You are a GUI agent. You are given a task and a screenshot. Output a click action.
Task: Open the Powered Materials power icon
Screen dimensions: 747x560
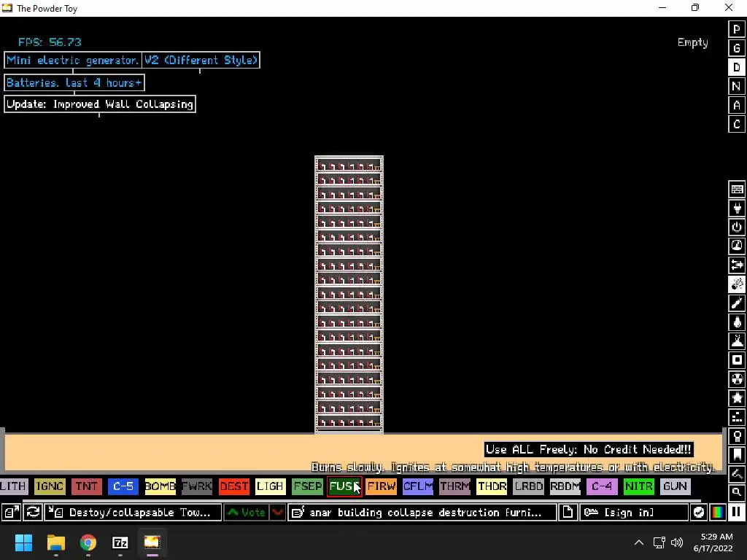737,227
